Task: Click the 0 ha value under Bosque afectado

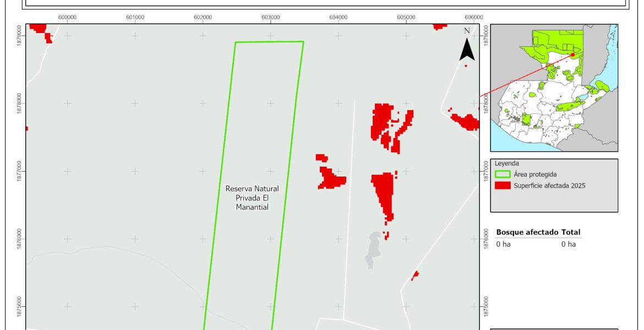Action: click(x=504, y=244)
